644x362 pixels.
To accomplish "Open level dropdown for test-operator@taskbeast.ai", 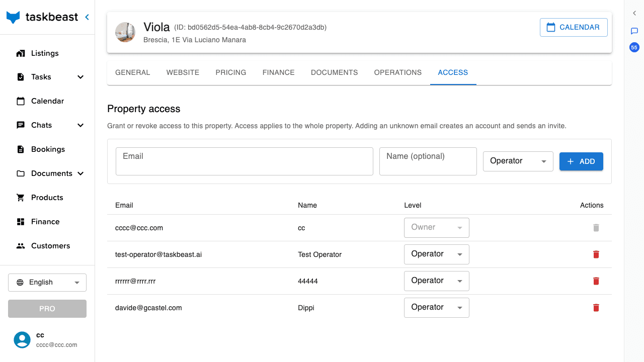I will pos(437,254).
